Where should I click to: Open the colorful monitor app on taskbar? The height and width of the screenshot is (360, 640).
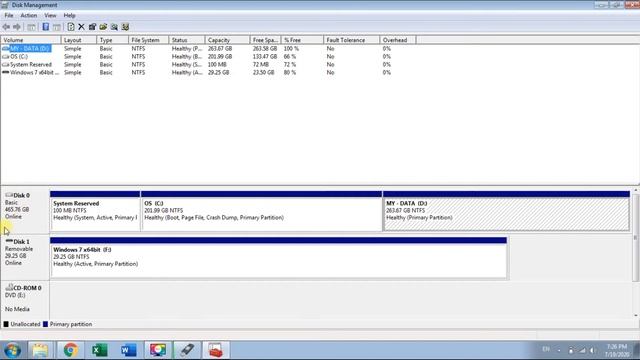pos(158,350)
